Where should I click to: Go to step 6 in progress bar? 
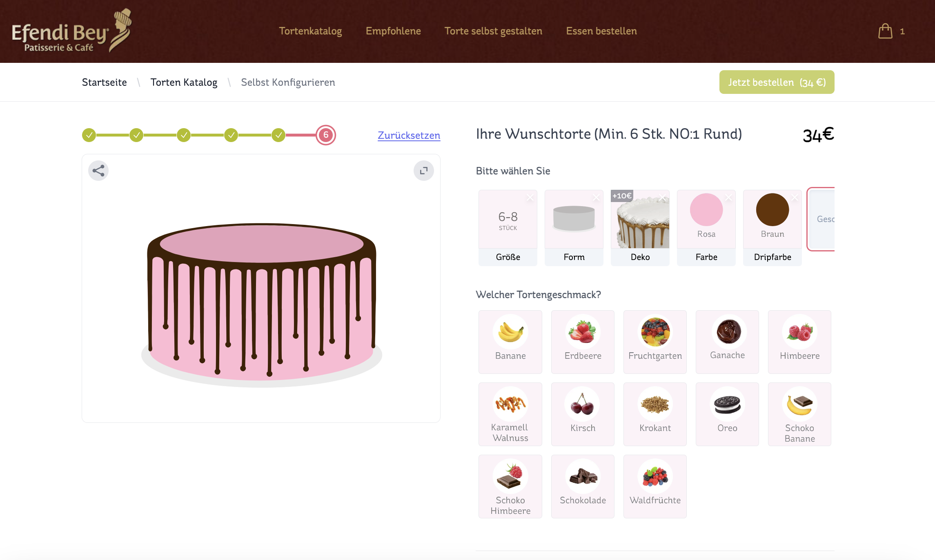tap(325, 135)
